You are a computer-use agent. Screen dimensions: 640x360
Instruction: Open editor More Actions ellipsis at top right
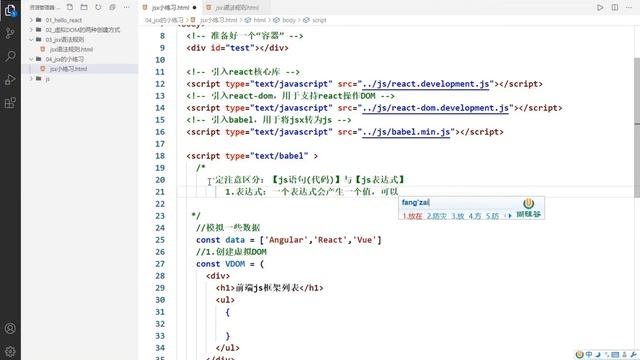coord(629,7)
